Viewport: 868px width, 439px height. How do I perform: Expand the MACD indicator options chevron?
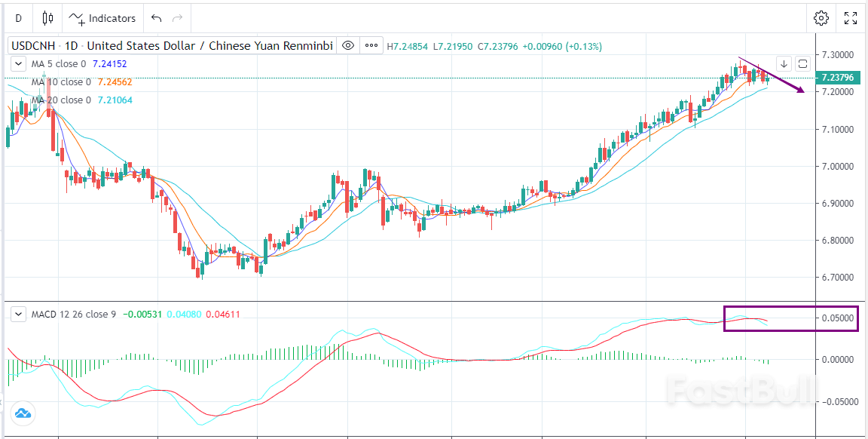(18, 314)
